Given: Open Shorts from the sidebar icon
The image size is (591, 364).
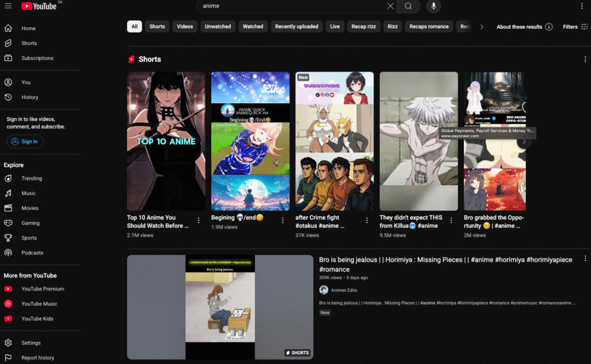Looking at the screenshot, I should (x=8, y=43).
